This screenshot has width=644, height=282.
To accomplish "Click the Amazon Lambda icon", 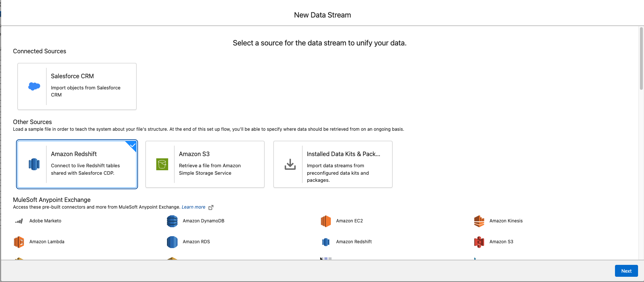I will 19,242.
